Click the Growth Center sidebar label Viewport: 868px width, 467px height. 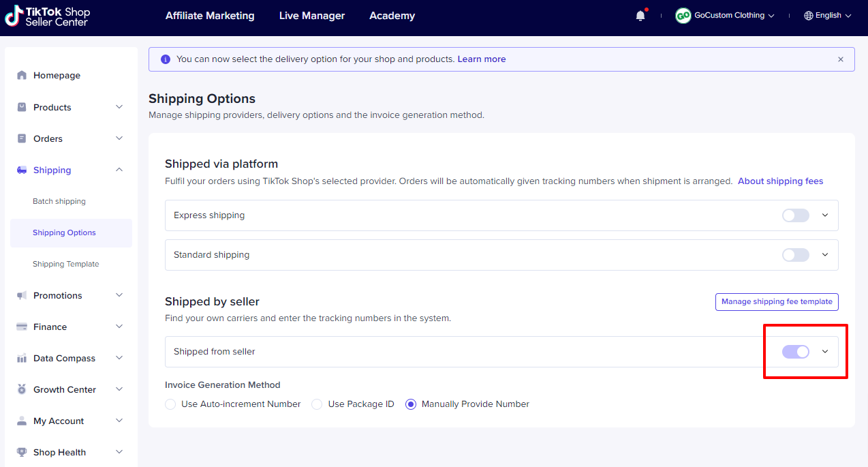tap(65, 389)
